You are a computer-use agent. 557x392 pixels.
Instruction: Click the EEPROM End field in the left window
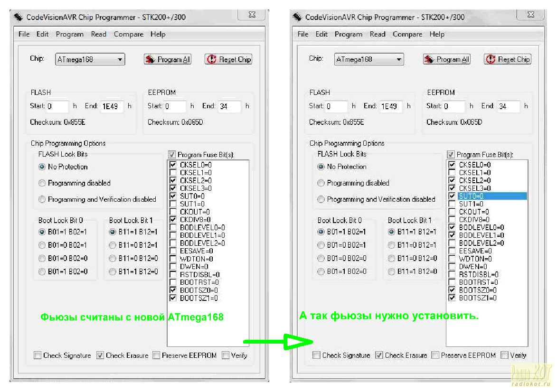[229, 106]
